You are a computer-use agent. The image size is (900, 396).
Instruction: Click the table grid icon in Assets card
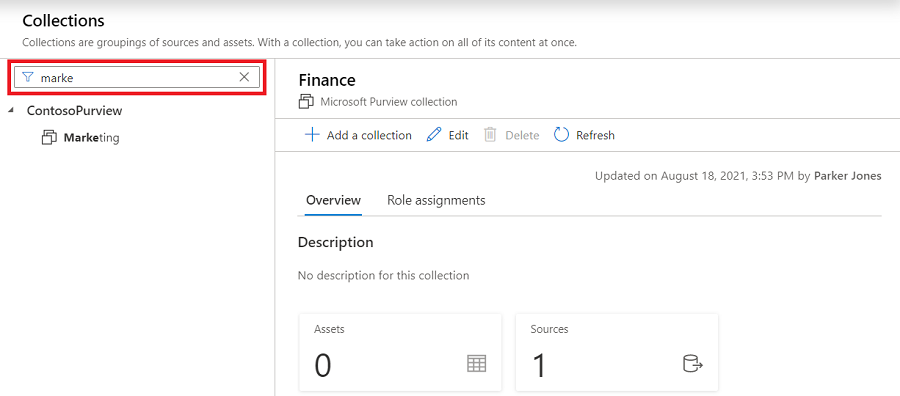click(x=476, y=363)
